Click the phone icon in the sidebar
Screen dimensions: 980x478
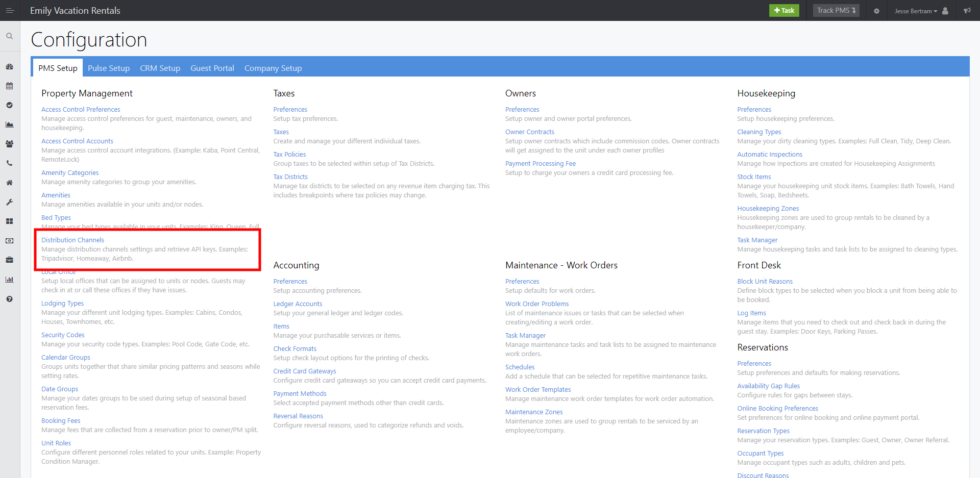pos(10,163)
